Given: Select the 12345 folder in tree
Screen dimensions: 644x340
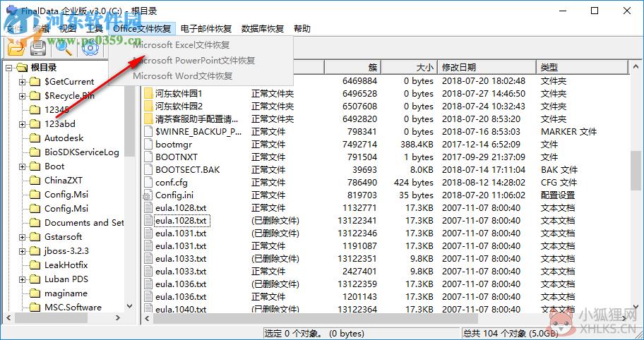Looking at the screenshot, I should click(56, 110).
